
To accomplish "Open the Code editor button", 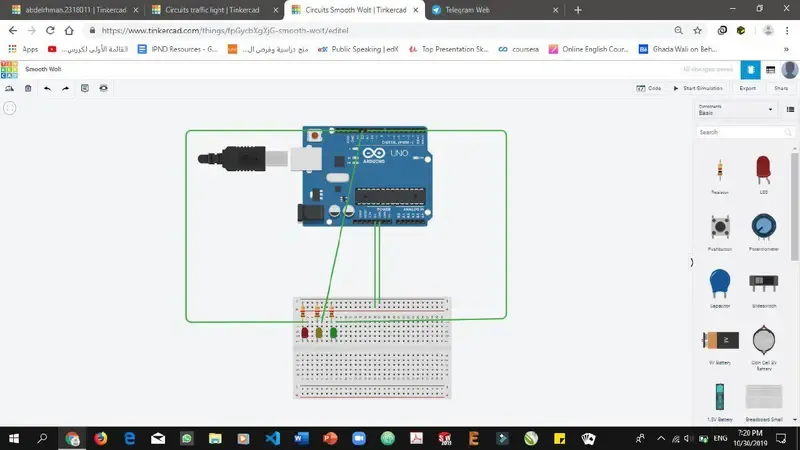I will 649,88.
